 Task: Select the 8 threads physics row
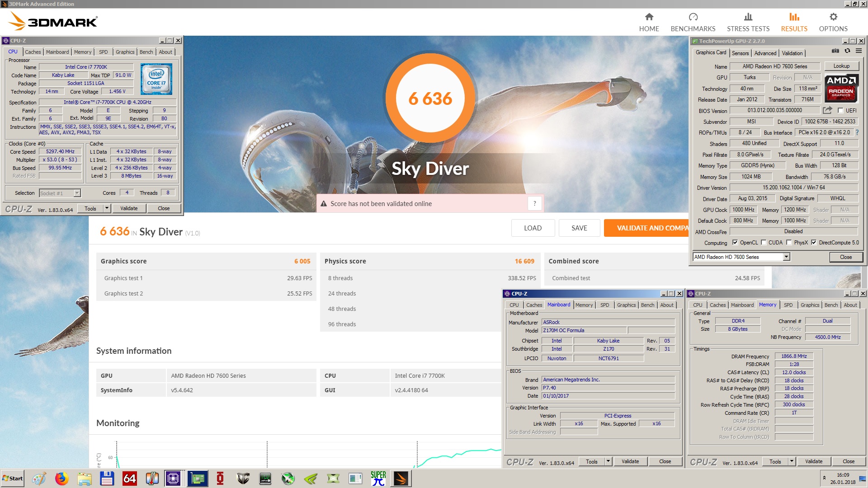(430, 278)
